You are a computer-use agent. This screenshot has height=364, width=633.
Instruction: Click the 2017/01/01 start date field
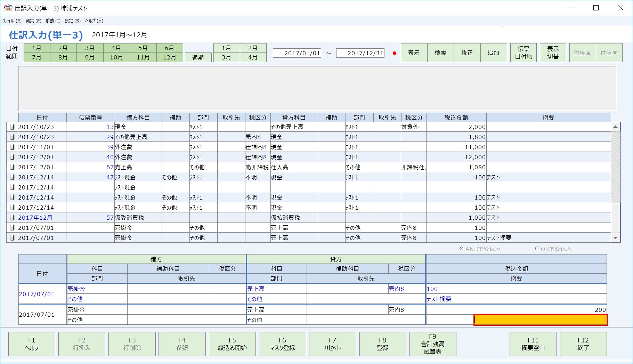pos(297,53)
